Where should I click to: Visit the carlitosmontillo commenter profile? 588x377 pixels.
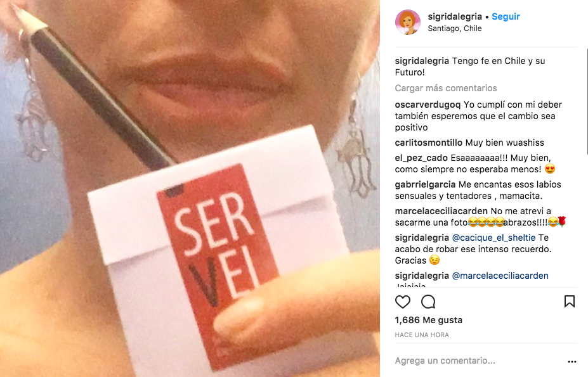pyautogui.click(x=429, y=143)
